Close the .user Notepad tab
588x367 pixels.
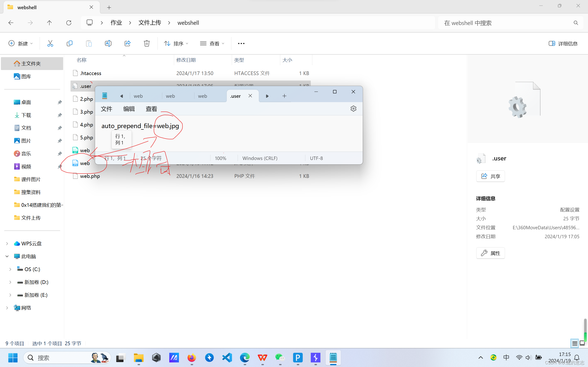[250, 96]
